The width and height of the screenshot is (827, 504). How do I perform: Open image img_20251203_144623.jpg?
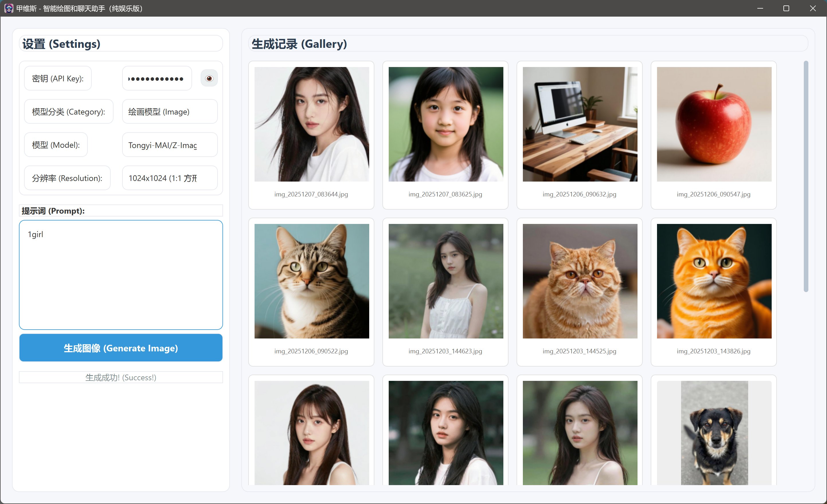tap(446, 281)
